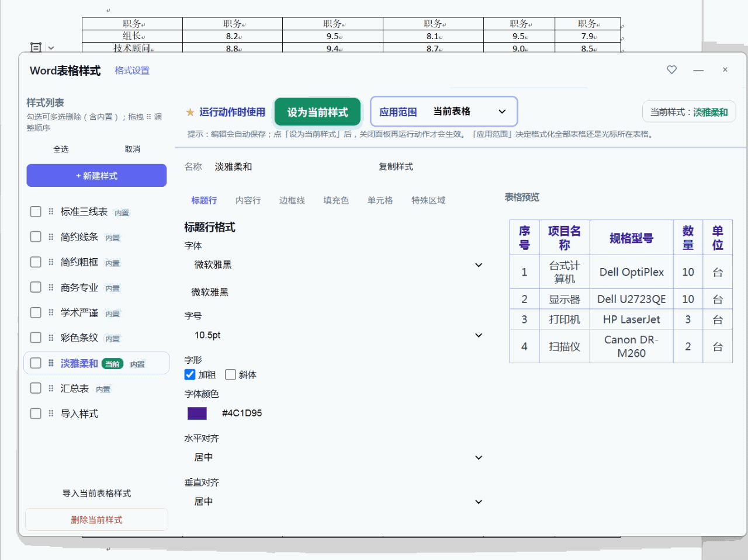Click the Dell OptiPlex preview cell
Screen dimensions: 748x560
(x=631, y=272)
